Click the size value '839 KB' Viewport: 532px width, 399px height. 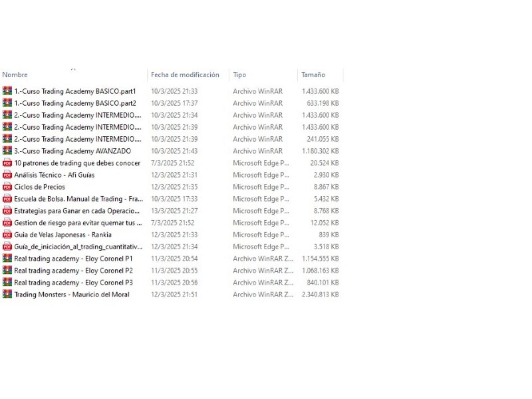[x=329, y=235]
